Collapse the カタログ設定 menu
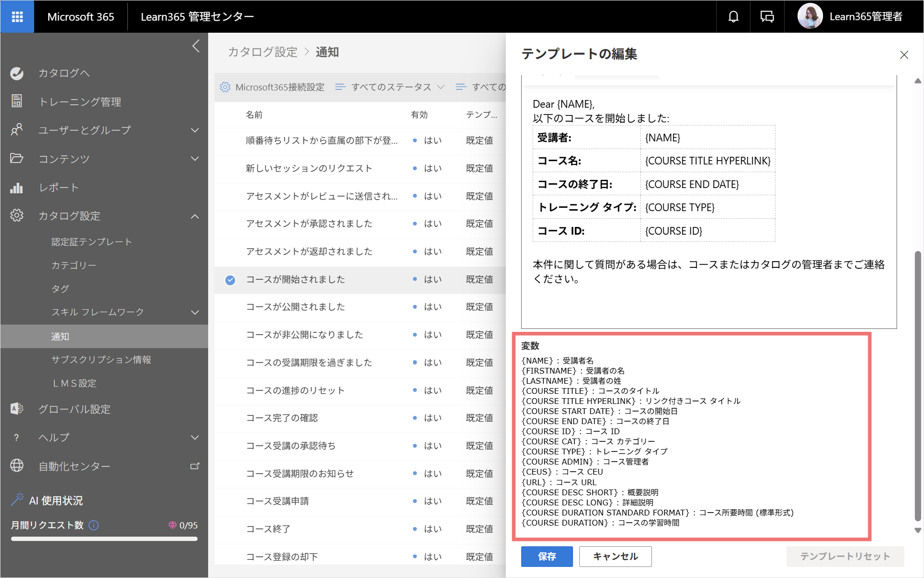The image size is (924, 578). click(x=195, y=216)
